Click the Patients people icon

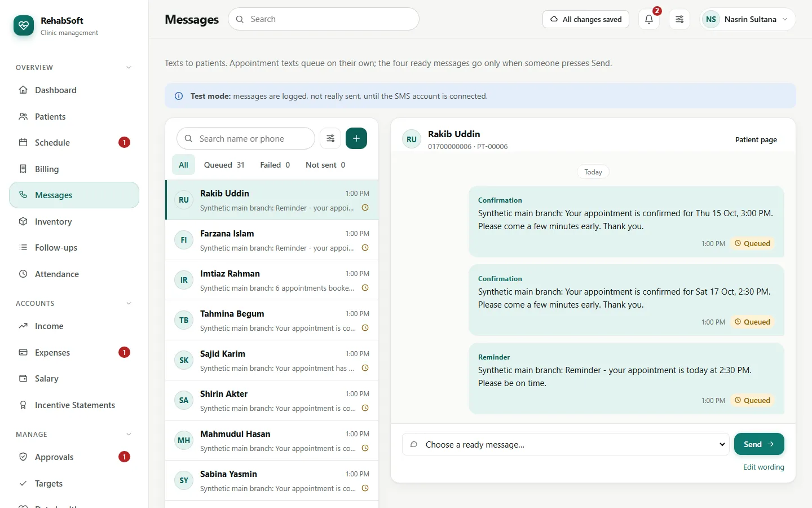tap(23, 116)
